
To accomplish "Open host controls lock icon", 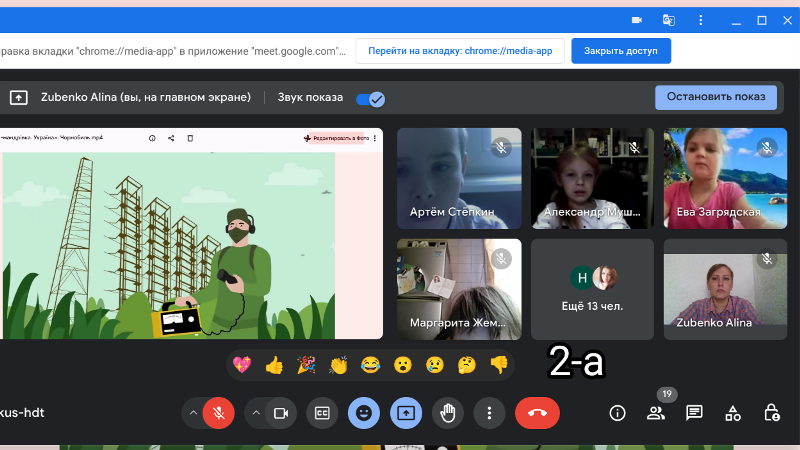I will tap(771, 413).
